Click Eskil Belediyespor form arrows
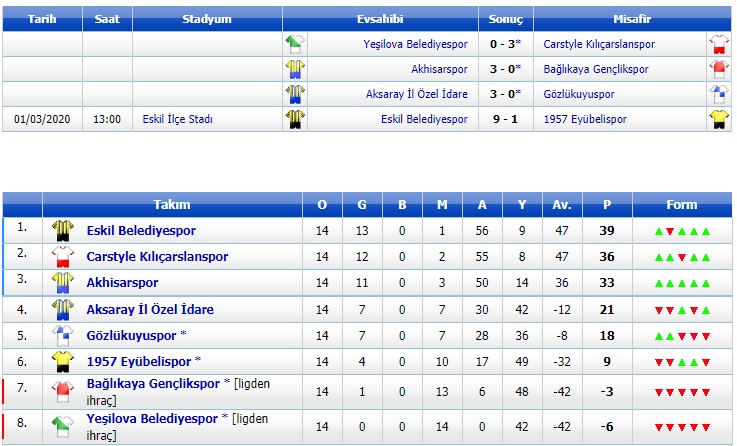737x446 pixels. pyautogui.click(x=682, y=231)
